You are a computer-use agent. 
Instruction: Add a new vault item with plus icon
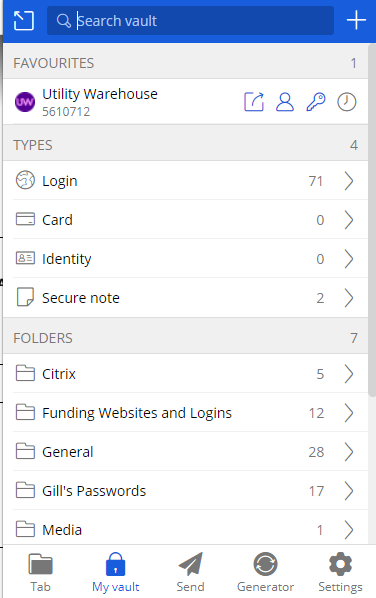[x=356, y=20]
